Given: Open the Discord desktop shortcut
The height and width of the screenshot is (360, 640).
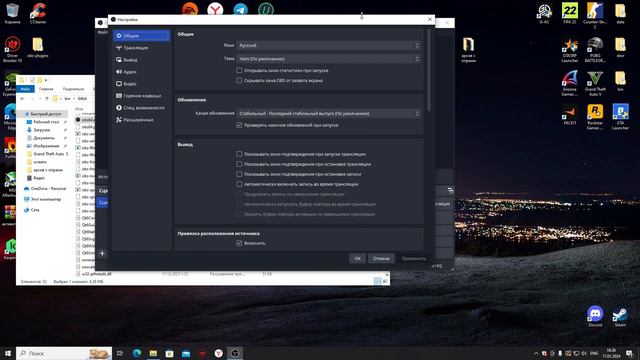Looking at the screenshot, I should pyautogui.click(x=595, y=316).
